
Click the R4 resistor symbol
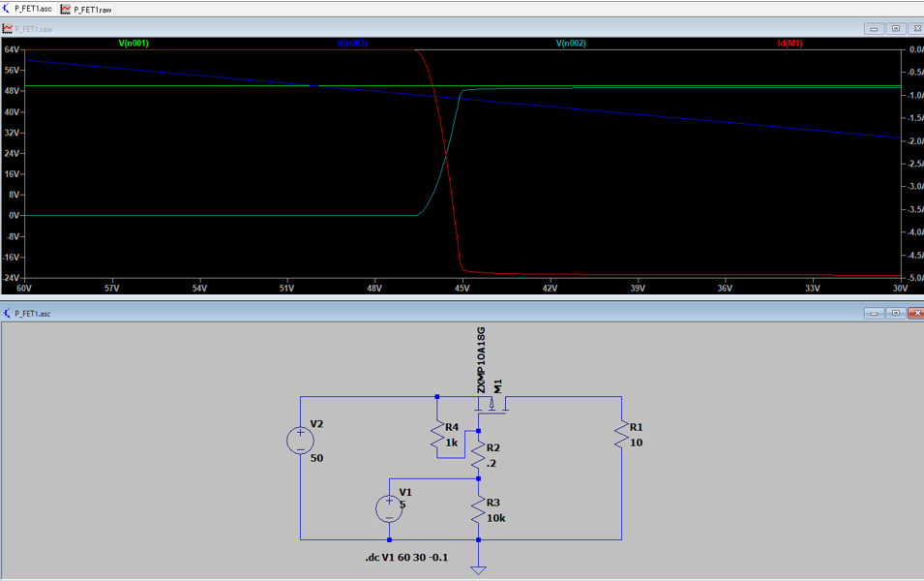(x=437, y=436)
